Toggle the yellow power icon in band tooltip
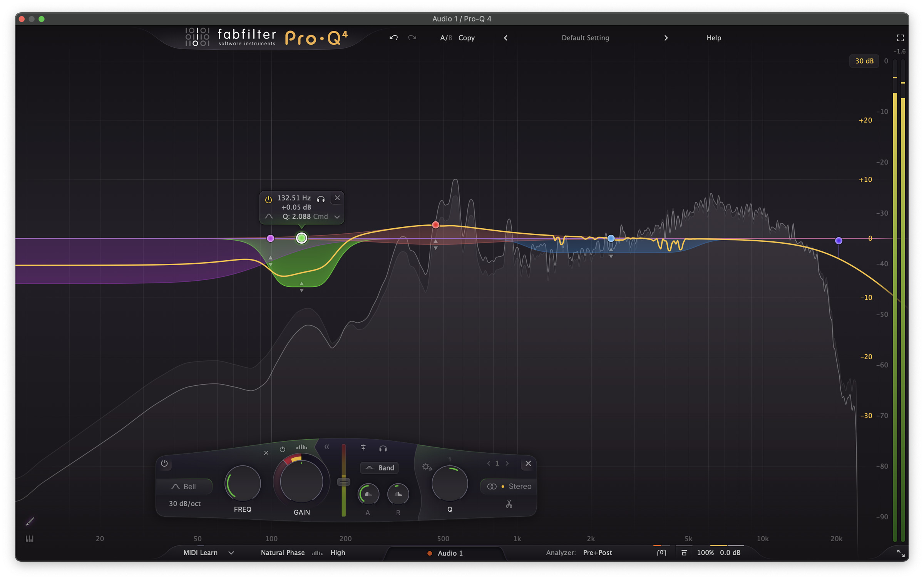Viewport: 924px width, 579px height. pos(268,199)
